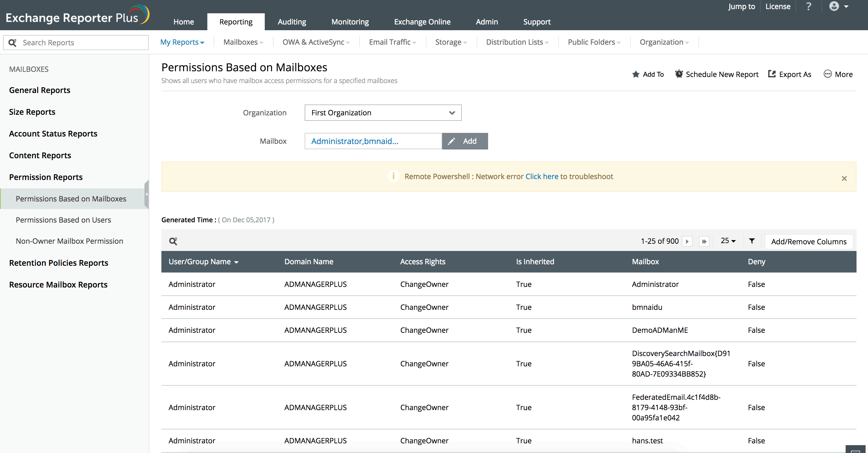This screenshot has width=868, height=453.
Task: Open the table filter funnel icon
Action: pos(752,241)
